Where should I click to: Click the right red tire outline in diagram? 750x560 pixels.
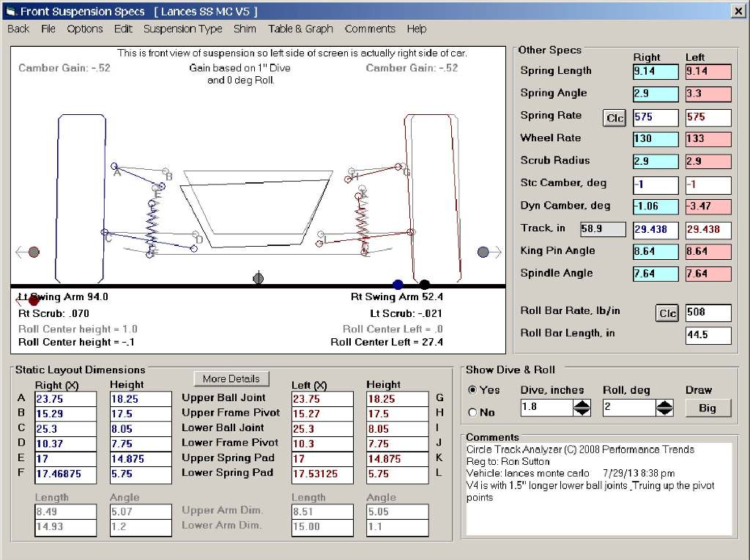point(434,198)
